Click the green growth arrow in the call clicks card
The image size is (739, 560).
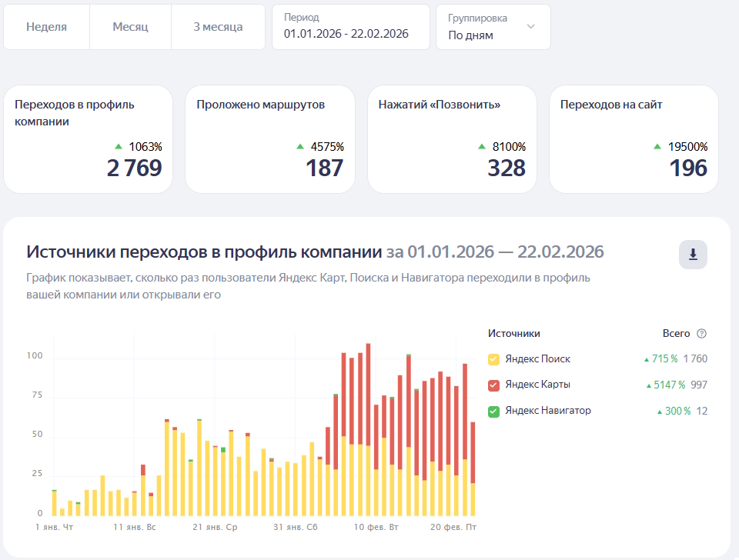pyautogui.click(x=482, y=146)
